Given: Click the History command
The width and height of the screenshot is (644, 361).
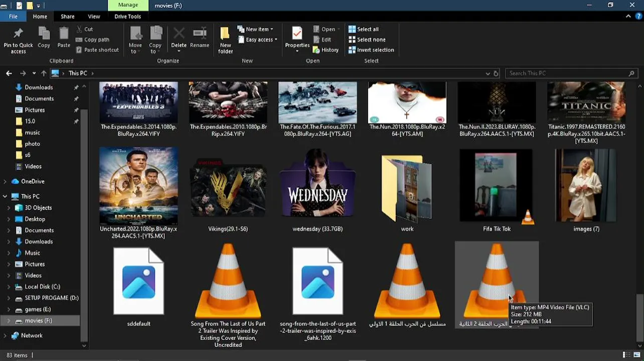Looking at the screenshot, I should [326, 50].
